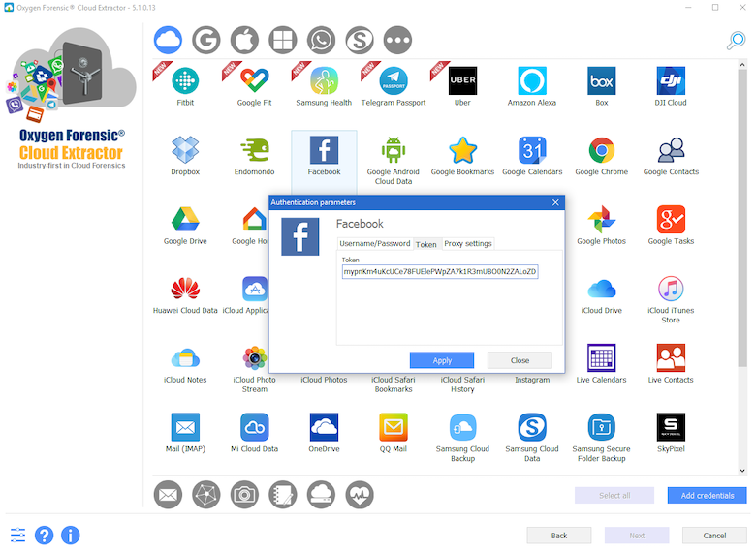Select the OneDrive service icon

[x=324, y=427]
